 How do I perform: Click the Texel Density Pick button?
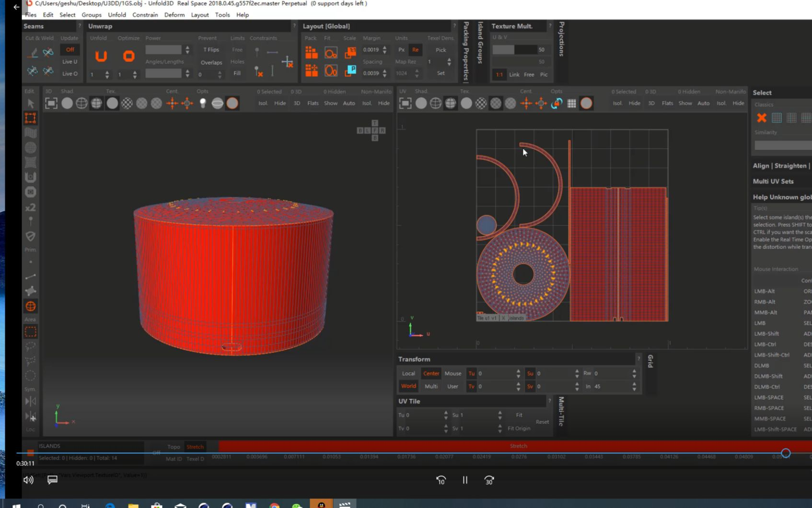coord(441,49)
